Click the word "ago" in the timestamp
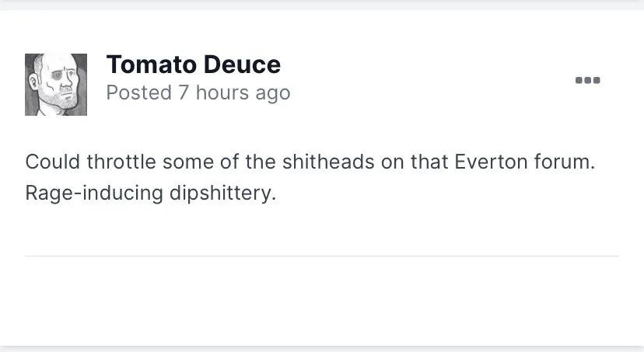 click(271, 93)
